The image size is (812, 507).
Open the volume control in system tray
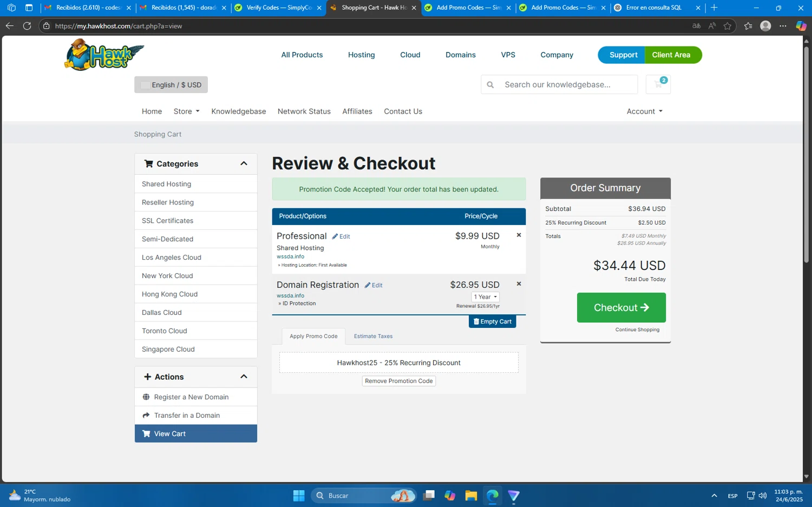pyautogui.click(x=763, y=496)
